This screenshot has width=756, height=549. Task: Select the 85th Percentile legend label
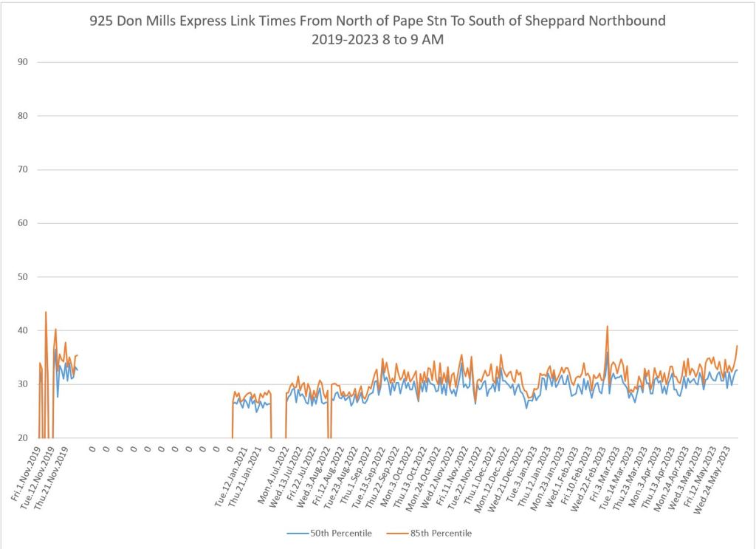click(440, 533)
